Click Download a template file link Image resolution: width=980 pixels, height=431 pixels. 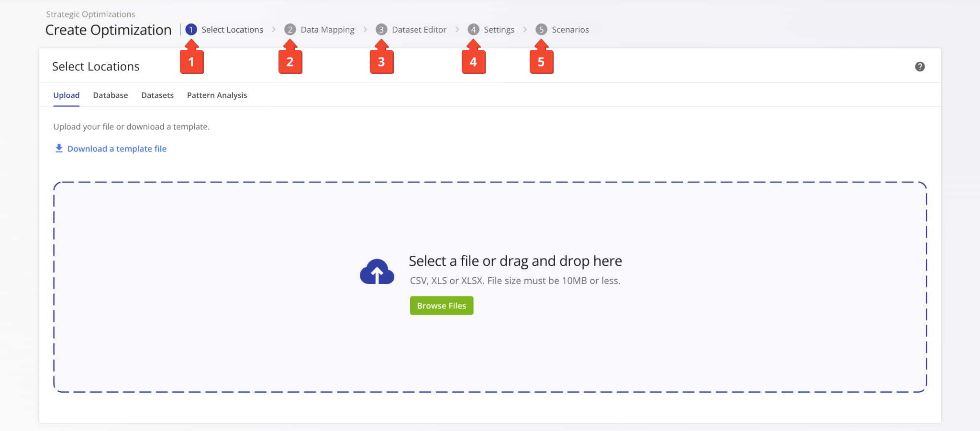click(x=117, y=149)
